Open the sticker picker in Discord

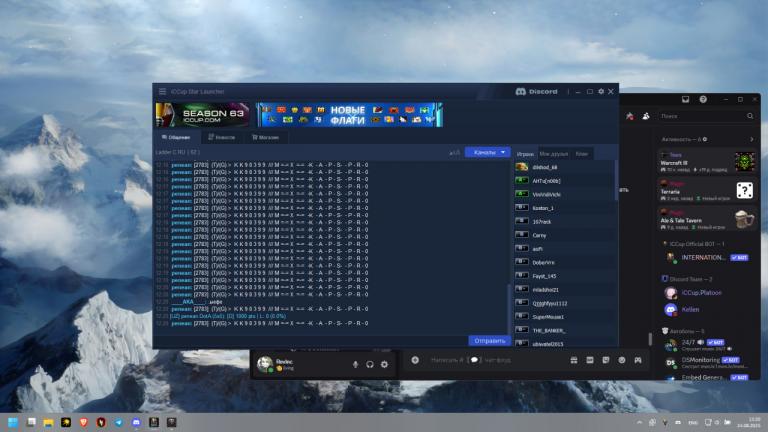(606, 360)
